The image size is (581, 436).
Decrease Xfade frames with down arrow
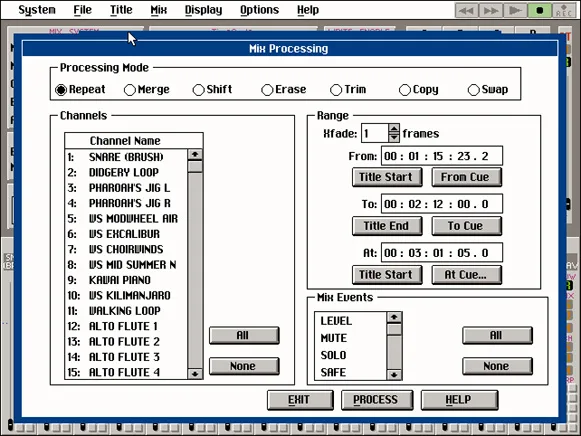point(394,137)
